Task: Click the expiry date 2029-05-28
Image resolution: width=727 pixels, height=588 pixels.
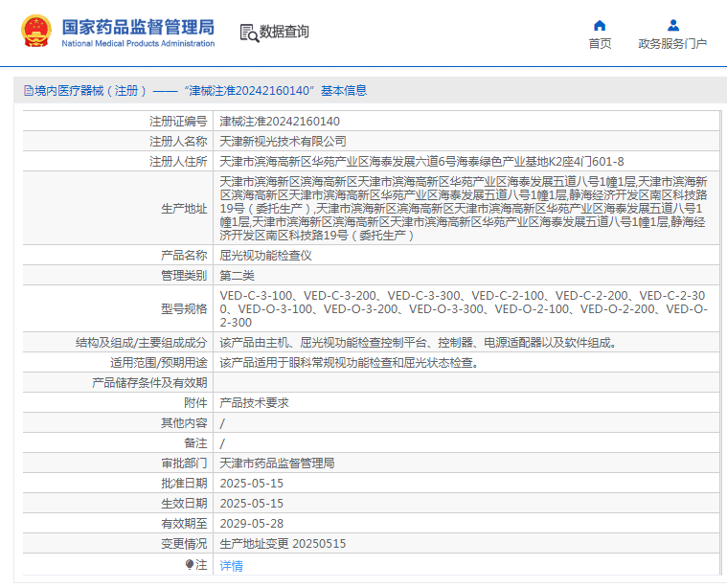Action: coord(251,524)
